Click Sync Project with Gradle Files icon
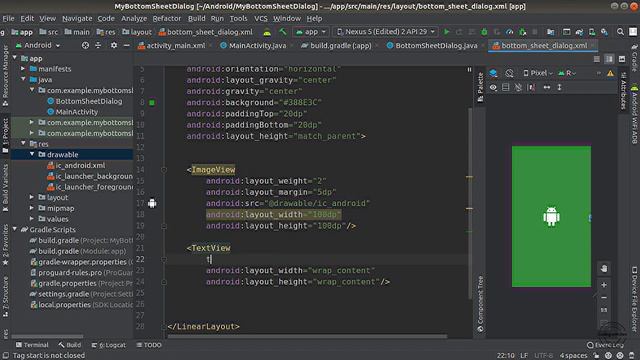640x360 pixels. 579,32
